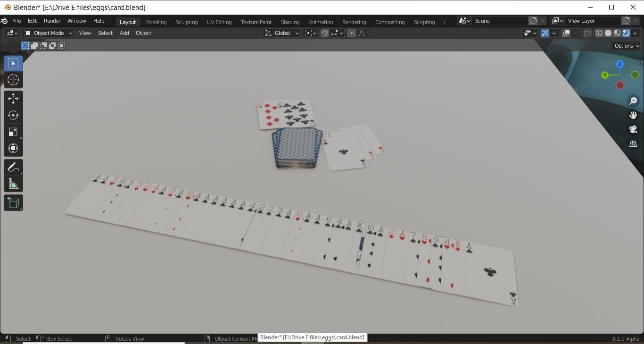Switch to wireframe viewport shading
The width and height of the screenshot is (644, 344).
(599, 33)
